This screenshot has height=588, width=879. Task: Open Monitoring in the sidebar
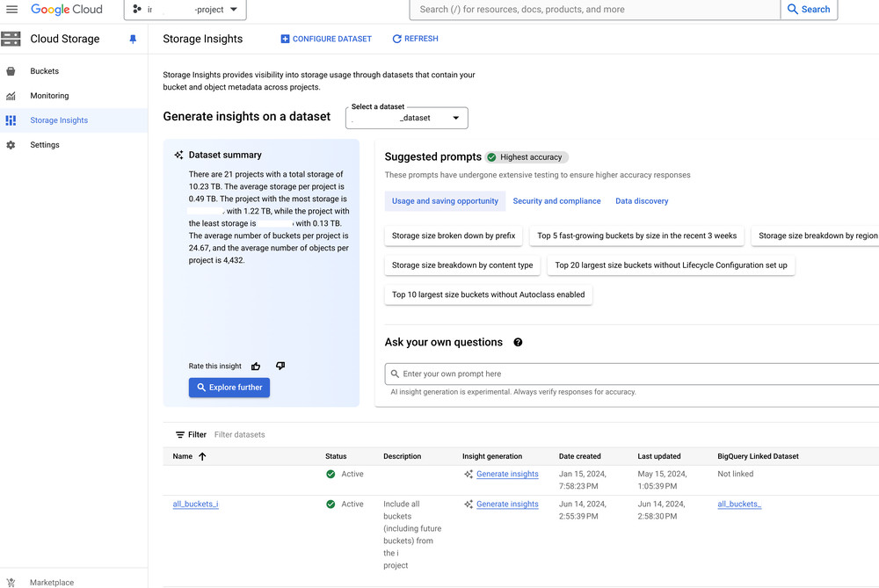[49, 96]
